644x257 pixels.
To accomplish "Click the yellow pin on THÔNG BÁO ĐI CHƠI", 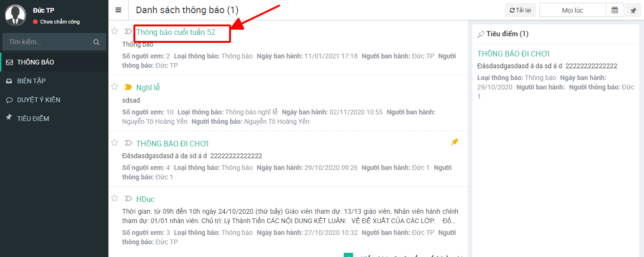I will click(454, 142).
